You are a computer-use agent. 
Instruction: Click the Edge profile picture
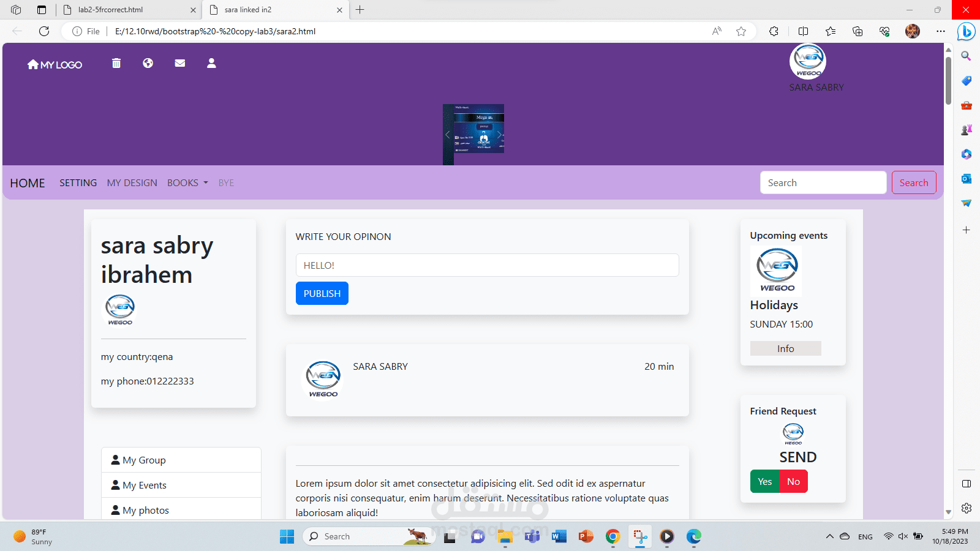[x=913, y=31]
